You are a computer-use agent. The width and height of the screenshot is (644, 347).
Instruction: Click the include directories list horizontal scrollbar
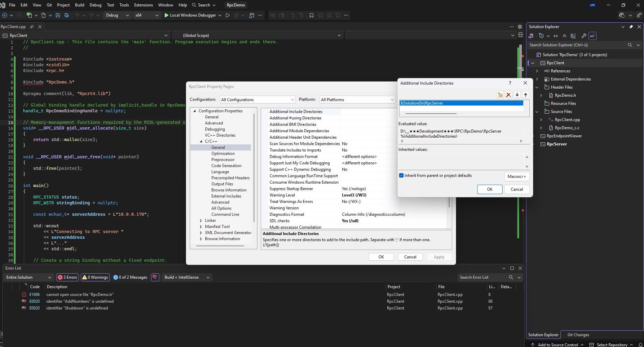[431, 114]
